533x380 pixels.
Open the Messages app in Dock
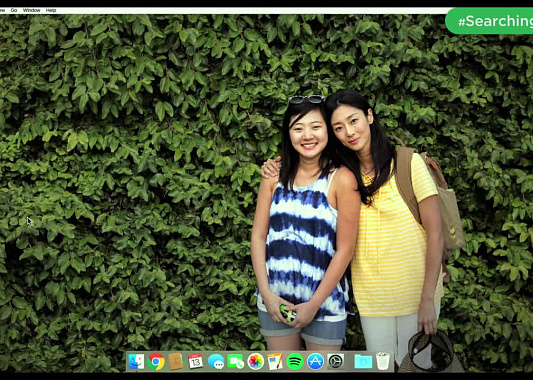point(216,362)
